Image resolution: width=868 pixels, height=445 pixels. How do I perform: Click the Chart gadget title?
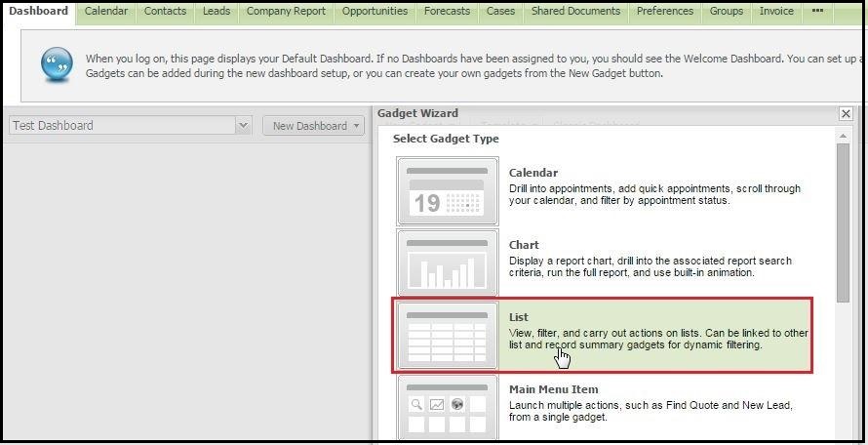[x=524, y=245]
